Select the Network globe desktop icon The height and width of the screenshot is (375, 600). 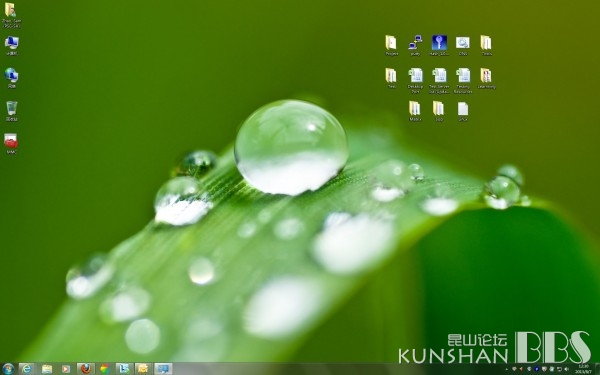click(11, 78)
